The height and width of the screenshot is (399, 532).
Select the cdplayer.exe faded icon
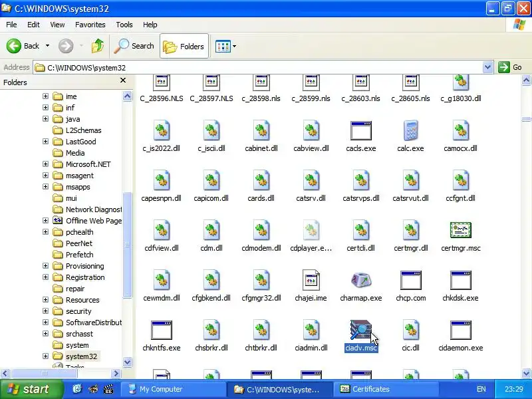(311, 230)
